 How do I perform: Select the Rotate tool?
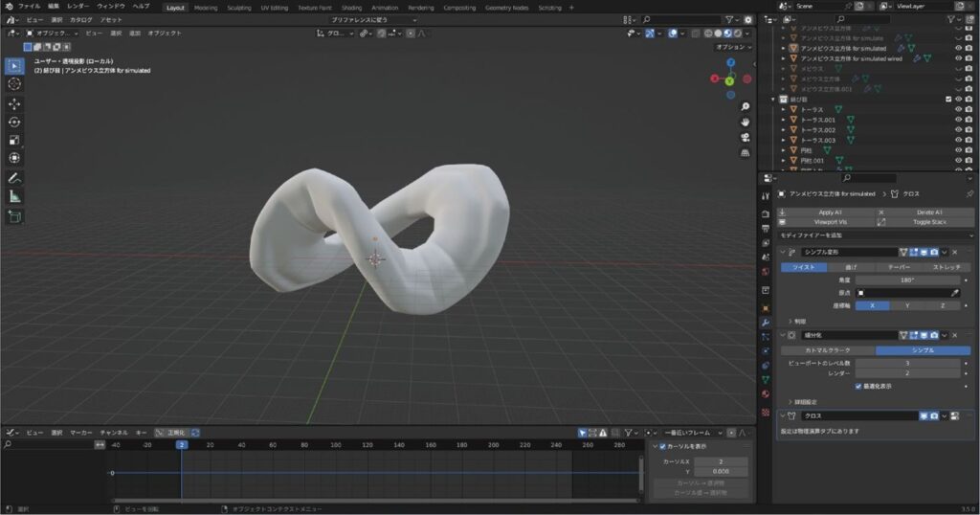(14, 122)
